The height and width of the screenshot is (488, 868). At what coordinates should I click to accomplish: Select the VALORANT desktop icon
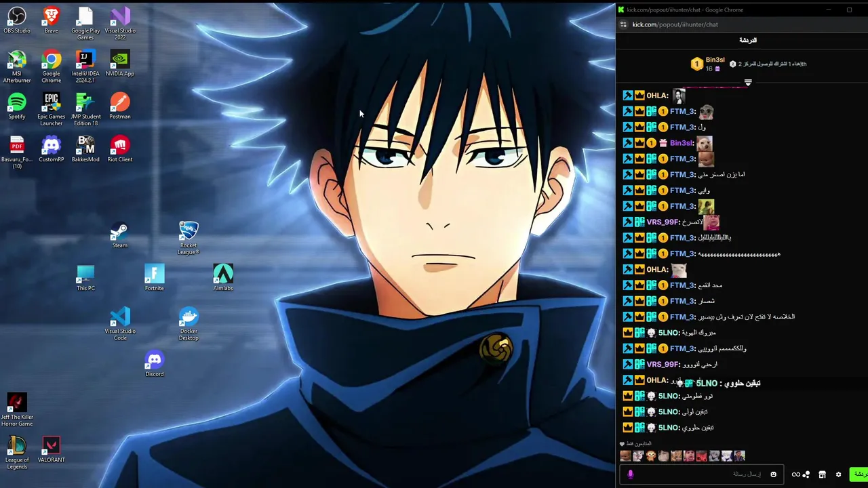(51, 449)
